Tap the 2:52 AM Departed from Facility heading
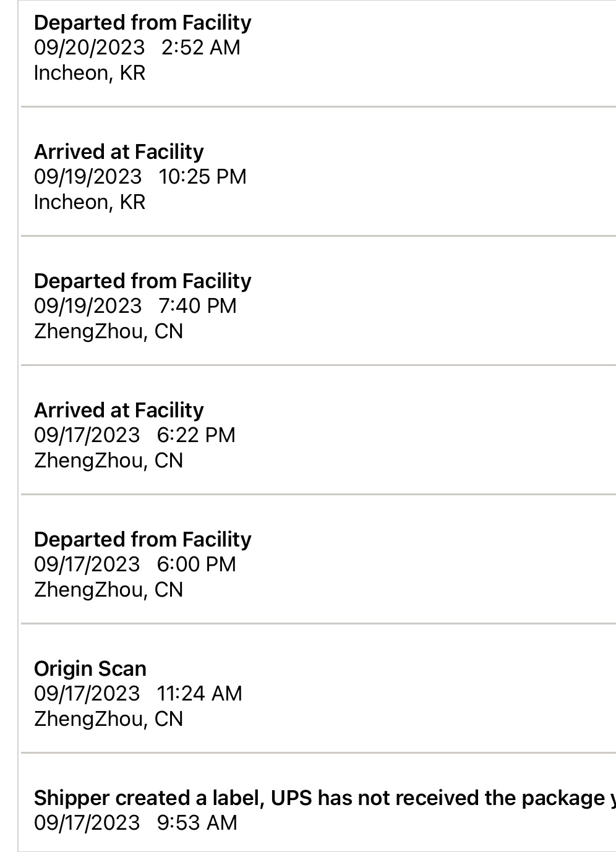The width and height of the screenshot is (616, 852). click(142, 23)
